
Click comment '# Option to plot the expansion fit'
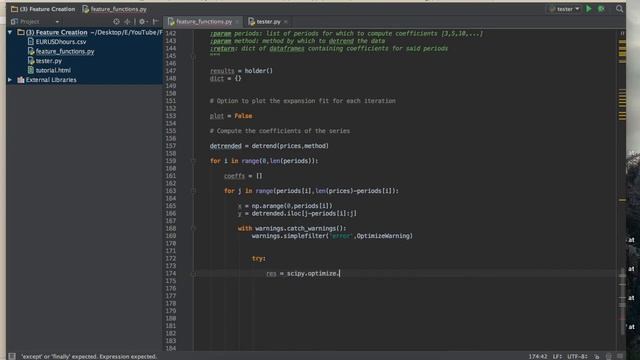click(x=302, y=101)
